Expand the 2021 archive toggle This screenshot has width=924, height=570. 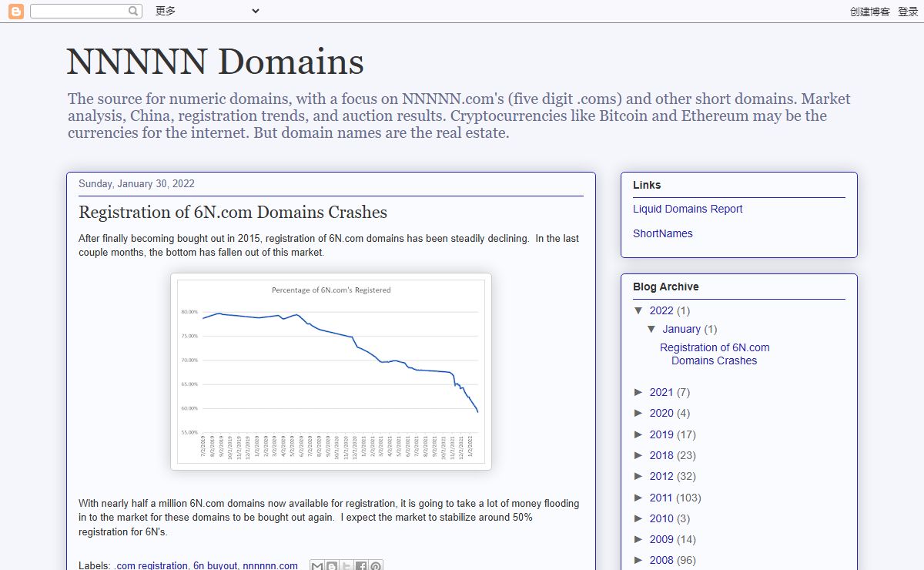pos(638,392)
